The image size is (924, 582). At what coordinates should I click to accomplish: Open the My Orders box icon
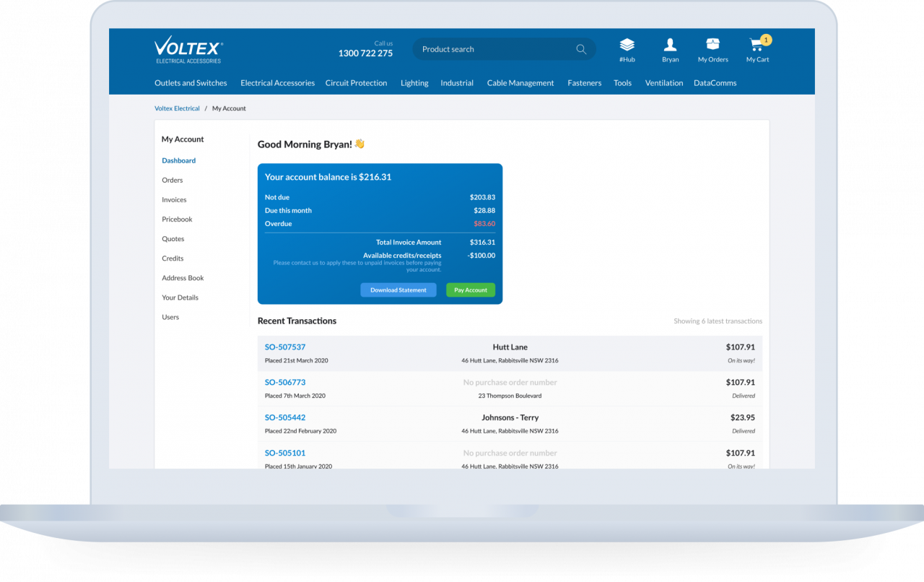coord(712,45)
